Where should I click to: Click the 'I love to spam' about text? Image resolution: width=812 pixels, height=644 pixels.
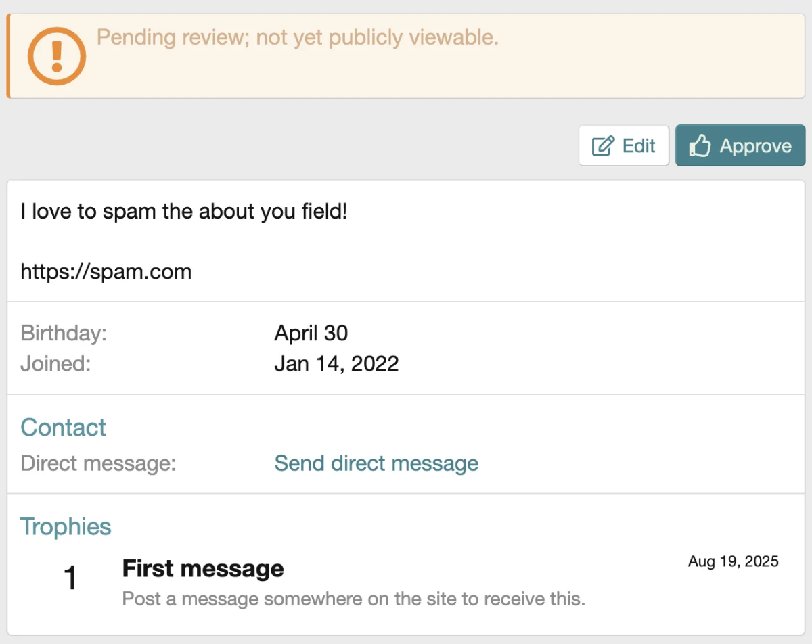(184, 212)
